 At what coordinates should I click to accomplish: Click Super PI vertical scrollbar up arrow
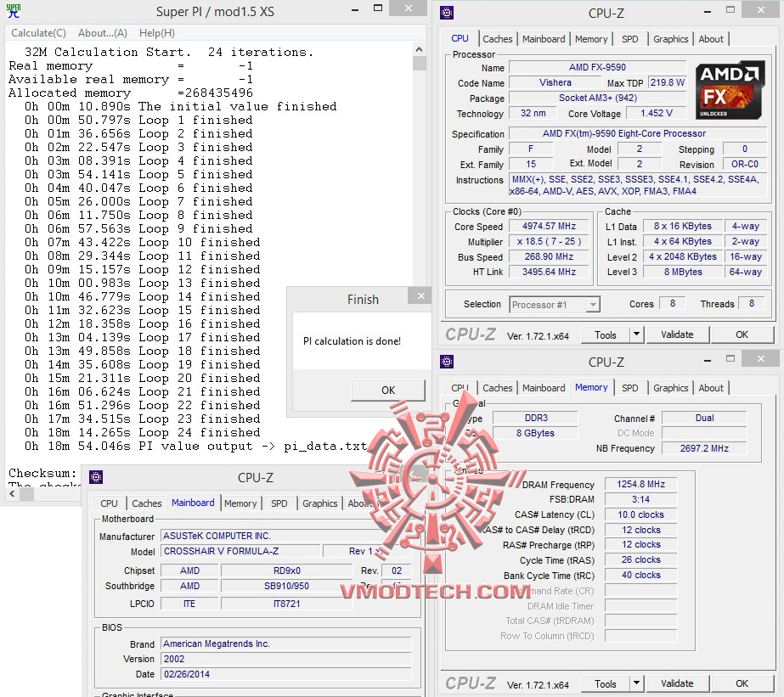pyautogui.click(x=419, y=49)
